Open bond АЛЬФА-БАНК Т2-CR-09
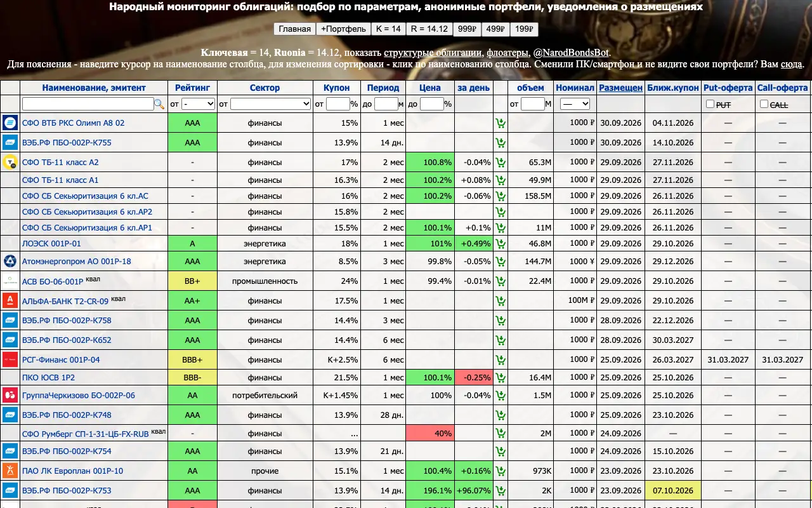 click(x=65, y=301)
